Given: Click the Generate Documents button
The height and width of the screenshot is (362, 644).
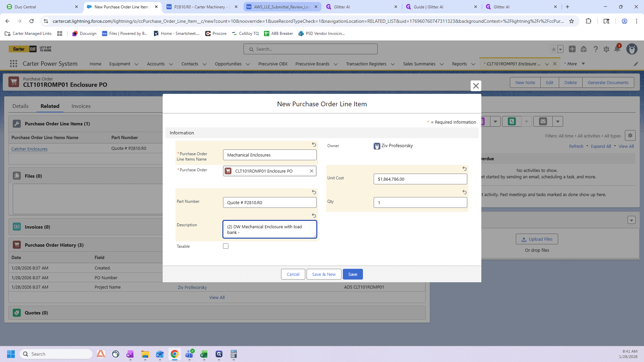Looking at the screenshot, I should click(608, 82).
